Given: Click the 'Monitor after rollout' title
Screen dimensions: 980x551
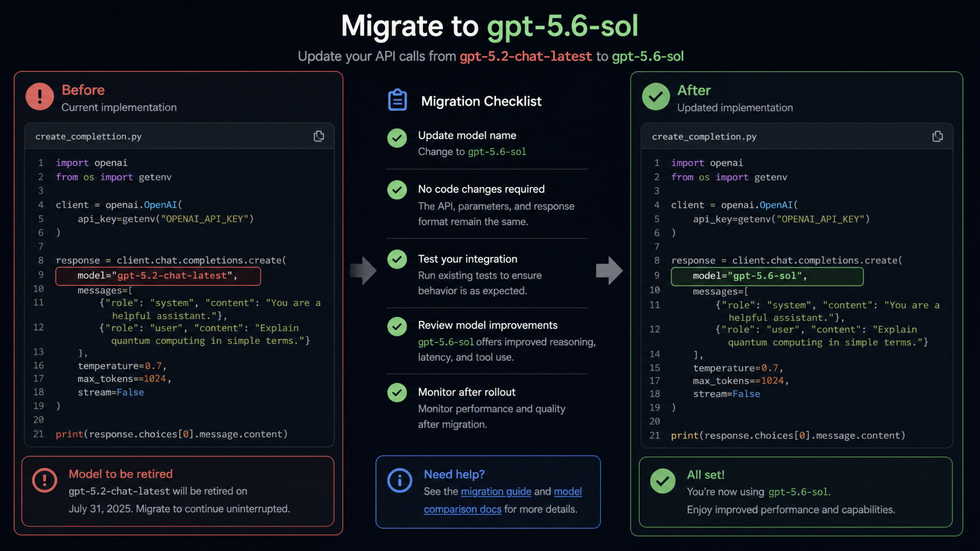Looking at the screenshot, I should 467,392.
